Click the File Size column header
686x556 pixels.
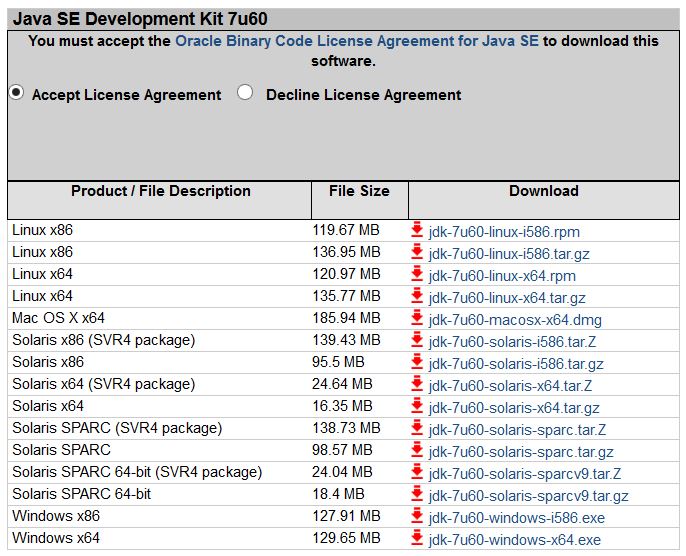[359, 191]
